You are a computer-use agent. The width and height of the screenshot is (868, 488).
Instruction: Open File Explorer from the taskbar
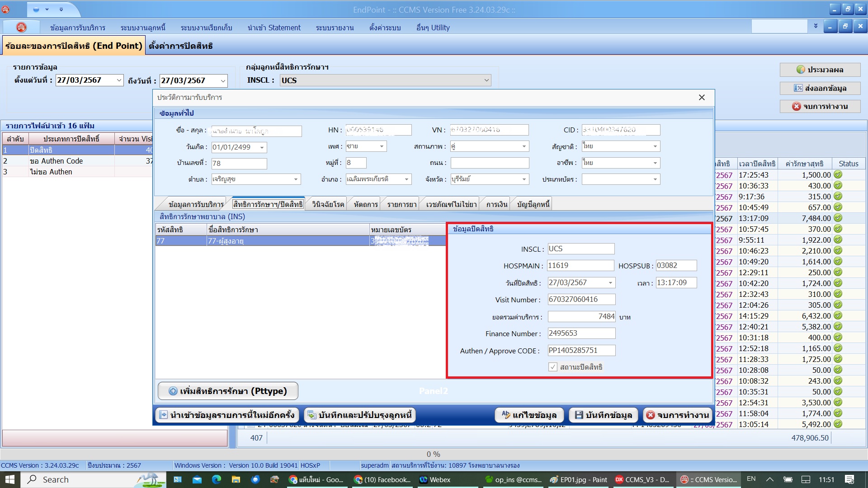pos(236,479)
